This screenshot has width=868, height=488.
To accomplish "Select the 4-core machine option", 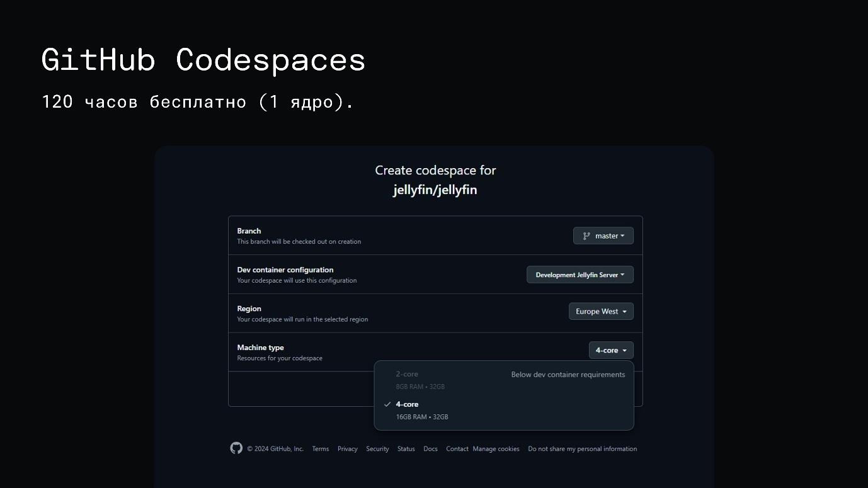I will click(x=408, y=404).
